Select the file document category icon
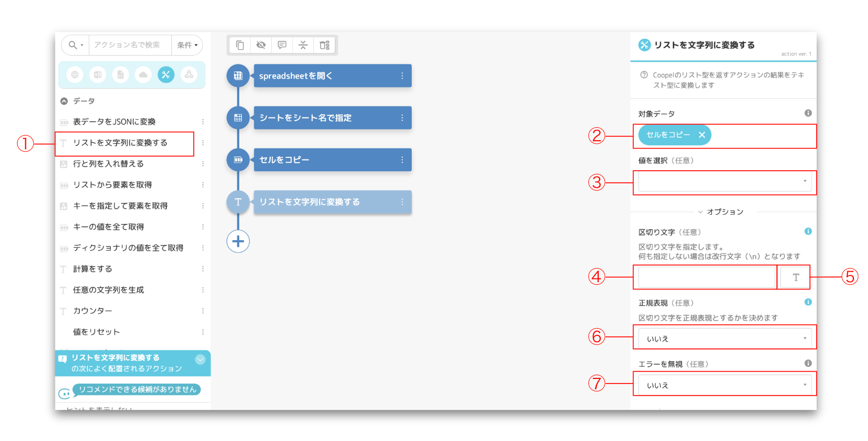Screen dimensions: 868x441 click(x=121, y=75)
